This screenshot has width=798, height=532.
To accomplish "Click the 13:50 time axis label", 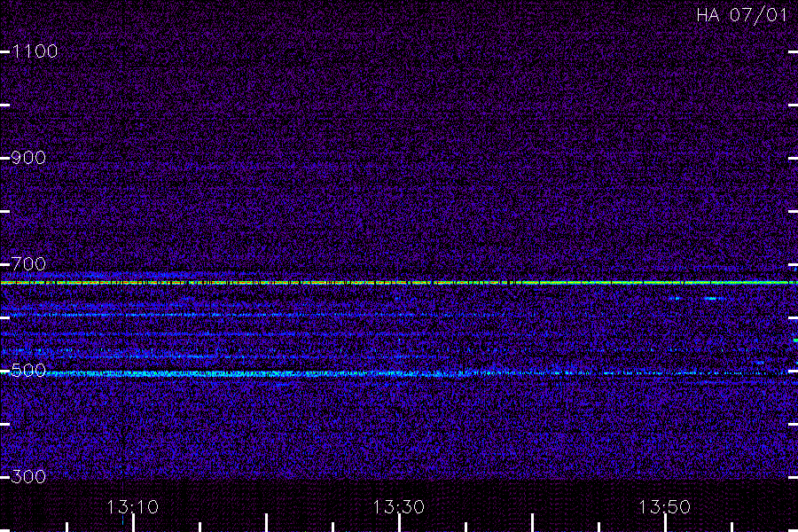I will (x=664, y=507).
